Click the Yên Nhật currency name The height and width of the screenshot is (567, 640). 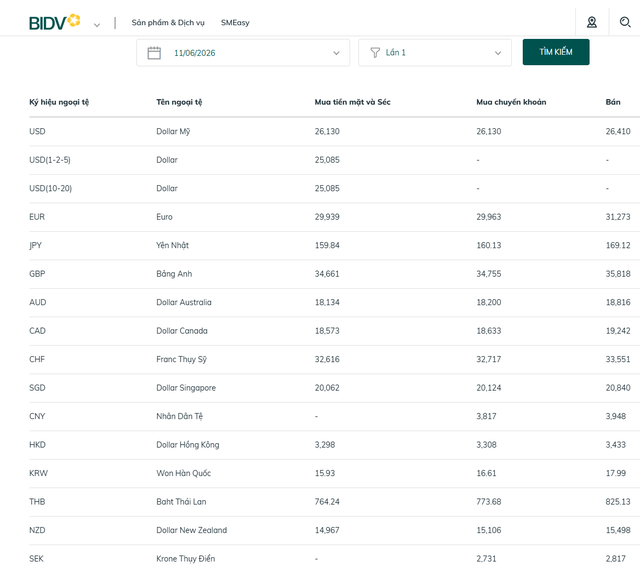(x=172, y=245)
